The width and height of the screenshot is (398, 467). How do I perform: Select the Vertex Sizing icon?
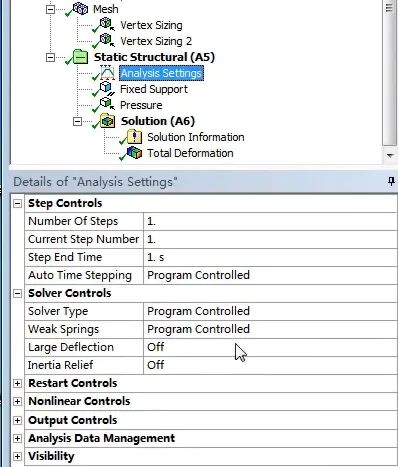[107, 24]
